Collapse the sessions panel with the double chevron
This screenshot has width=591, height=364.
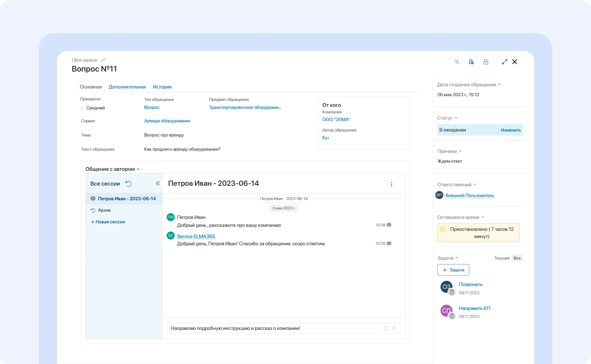click(158, 183)
